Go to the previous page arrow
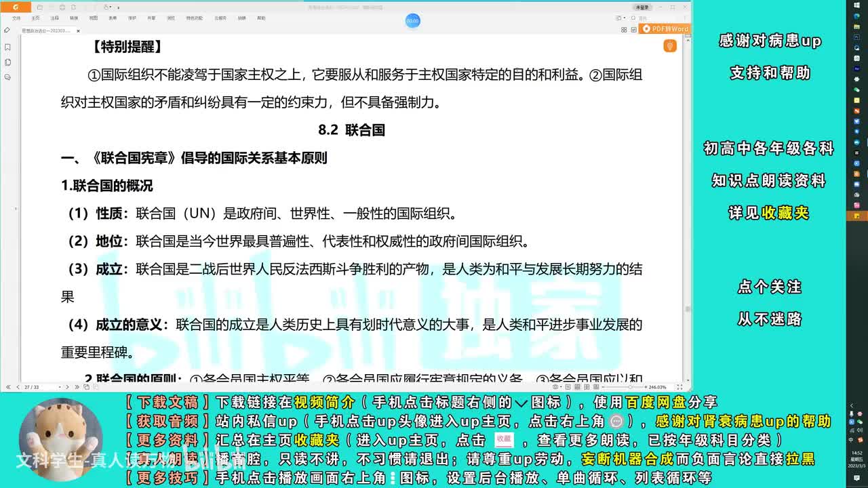Screen dimensions: 868x488 click(18, 387)
